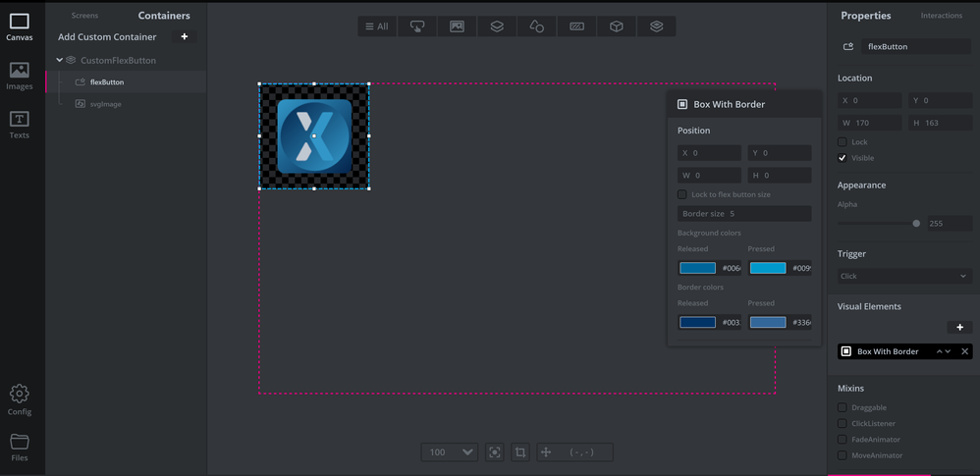Screen dimensions: 980x476
Task: Pick the Pressed border color swatch
Action: coord(768,322)
